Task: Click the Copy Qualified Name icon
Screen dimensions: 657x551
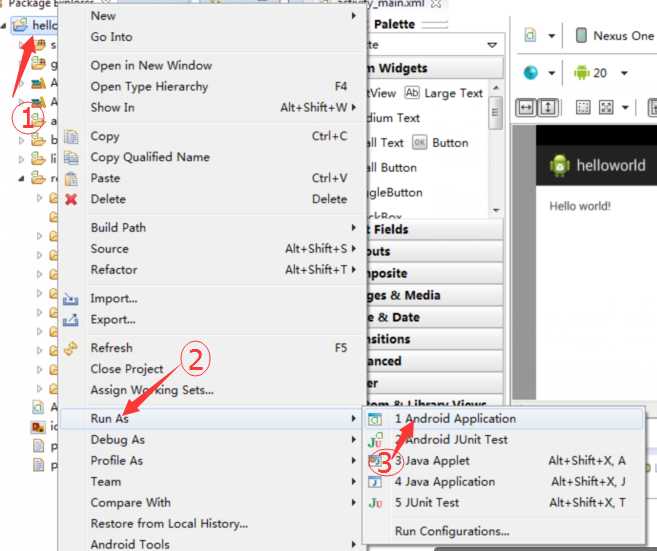Action: point(71,158)
